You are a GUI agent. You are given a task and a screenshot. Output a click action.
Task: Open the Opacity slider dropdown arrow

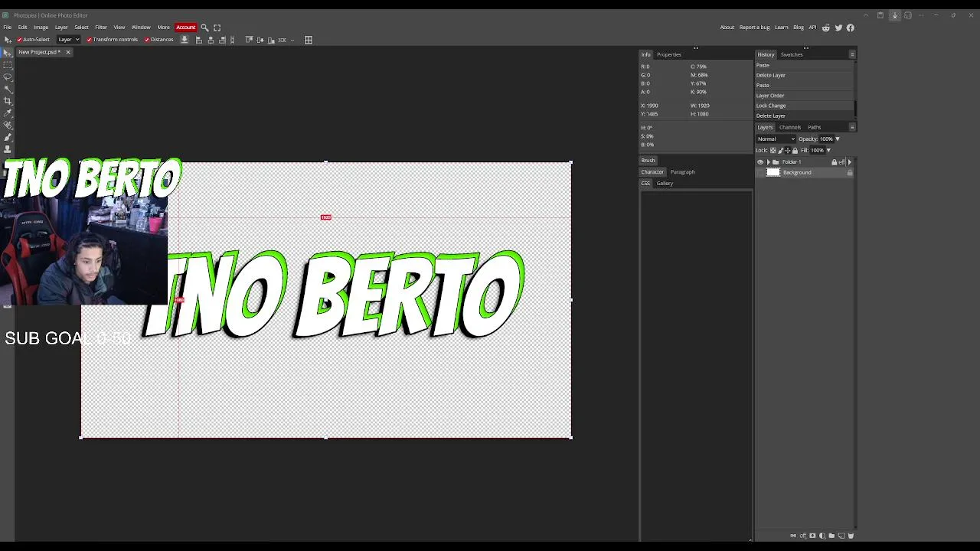838,139
